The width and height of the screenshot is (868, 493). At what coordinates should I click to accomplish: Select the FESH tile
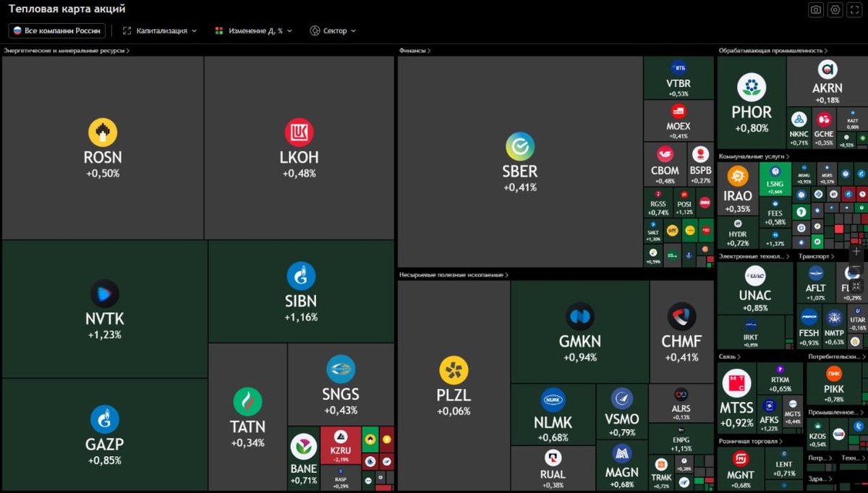click(809, 326)
